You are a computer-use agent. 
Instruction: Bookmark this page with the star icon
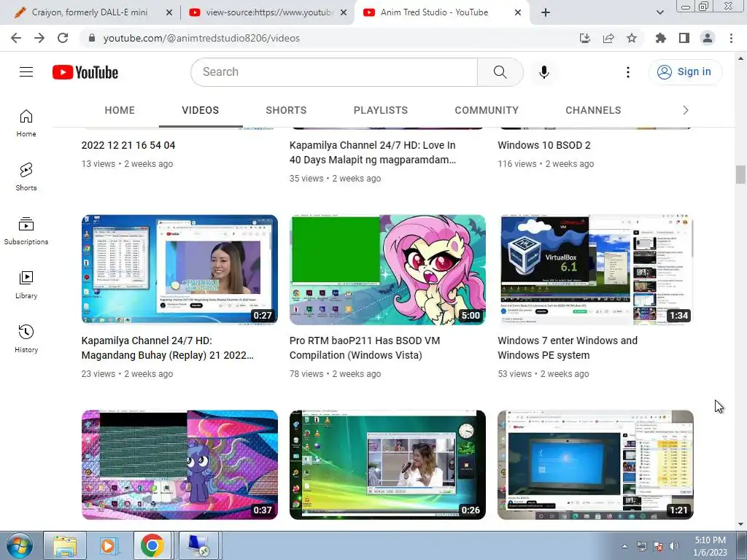[x=632, y=38]
